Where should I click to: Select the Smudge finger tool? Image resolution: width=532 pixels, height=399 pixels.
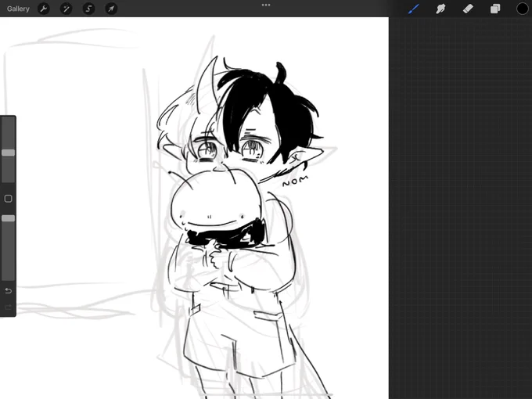point(440,9)
